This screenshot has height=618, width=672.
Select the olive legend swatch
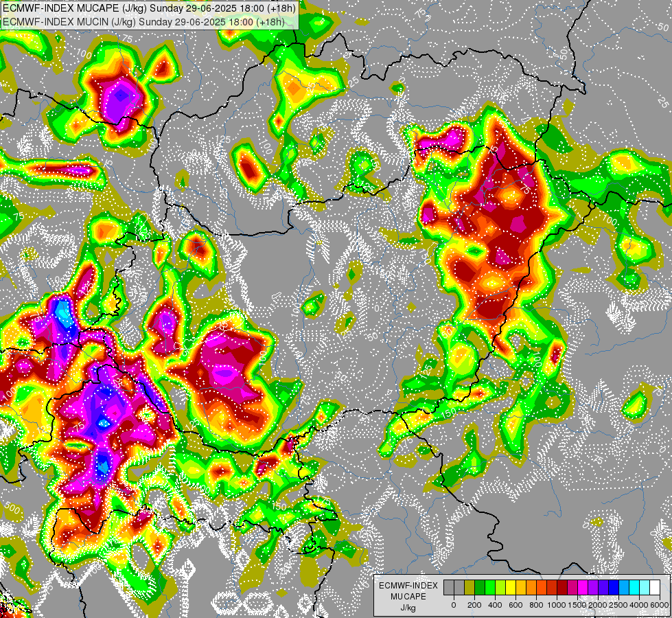[470, 587]
